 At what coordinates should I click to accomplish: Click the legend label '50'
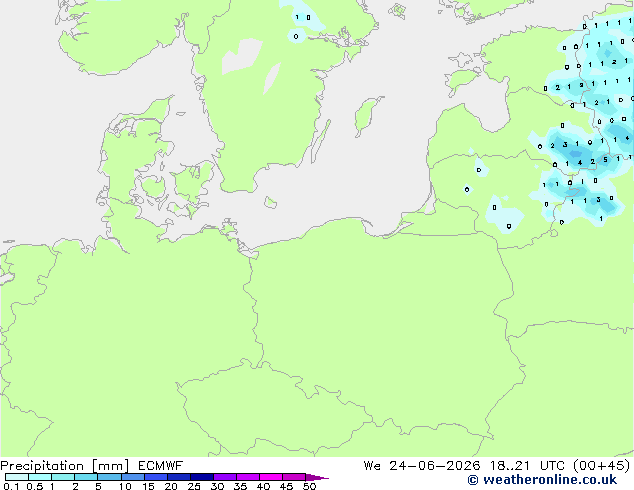(309, 486)
